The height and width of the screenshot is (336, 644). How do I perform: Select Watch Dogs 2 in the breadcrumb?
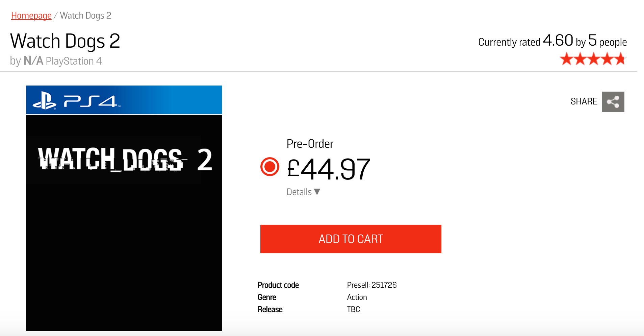click(85, 15)
